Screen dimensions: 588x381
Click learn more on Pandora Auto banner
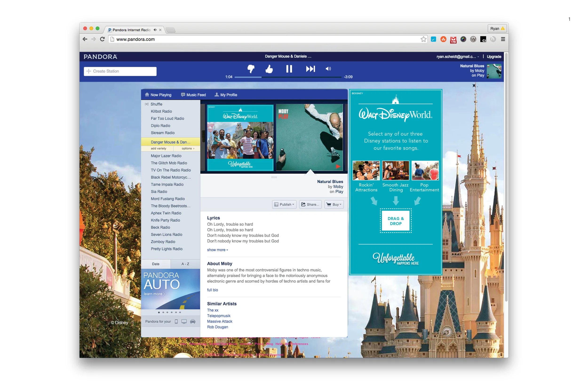pos(155,294)
